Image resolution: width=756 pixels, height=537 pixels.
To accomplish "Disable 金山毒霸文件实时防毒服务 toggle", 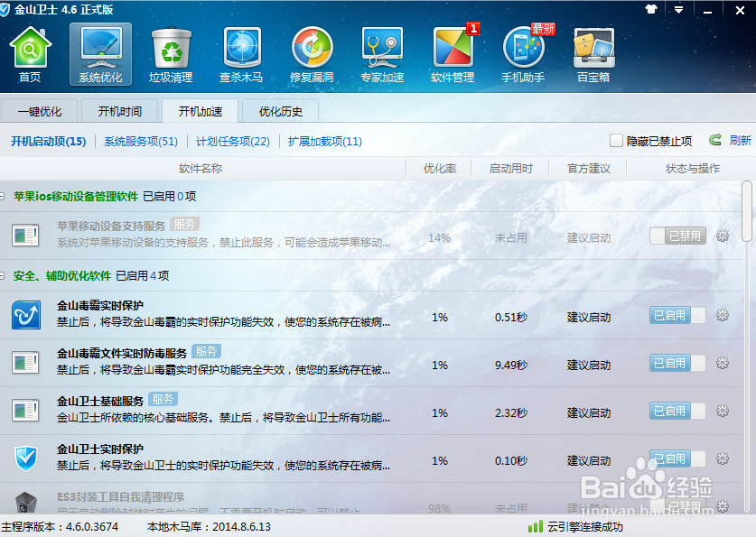I will tap(677, 363).
